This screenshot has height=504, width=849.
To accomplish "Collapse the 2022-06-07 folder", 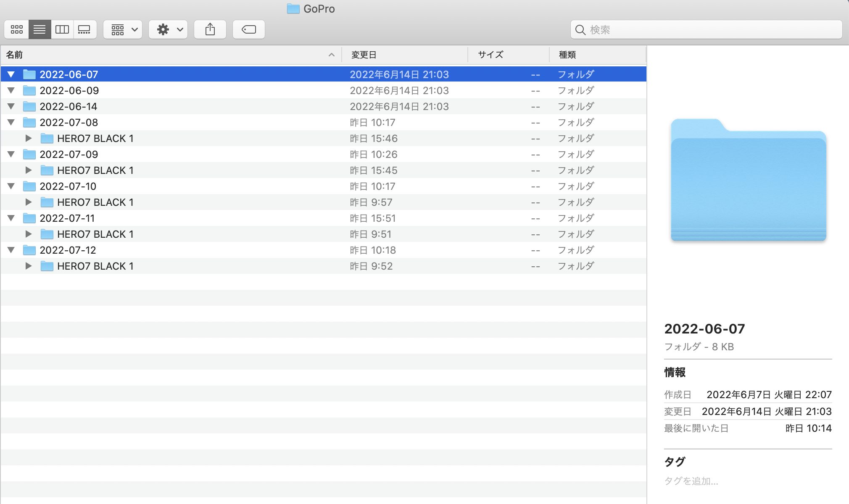I will point(11,74).
